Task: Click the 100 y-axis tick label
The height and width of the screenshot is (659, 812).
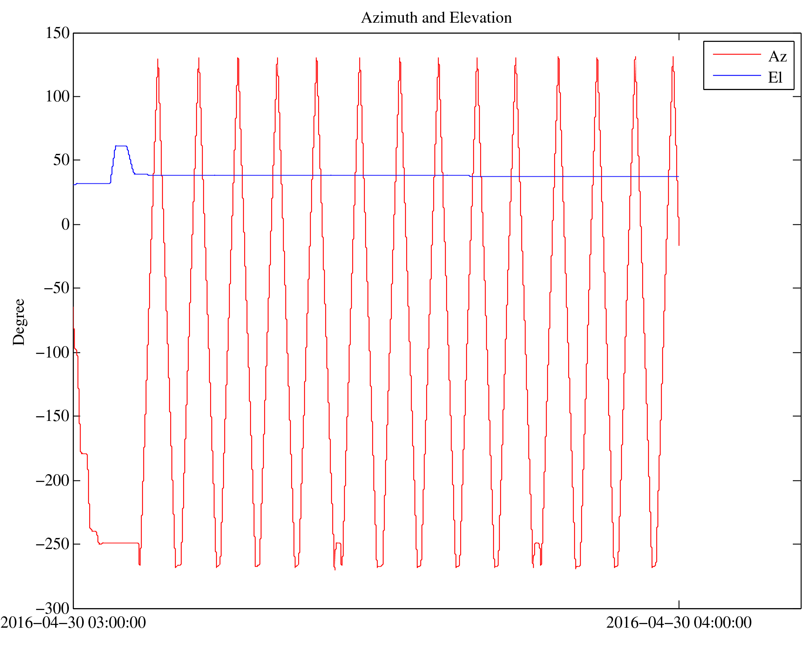Action: coord(57,97)
